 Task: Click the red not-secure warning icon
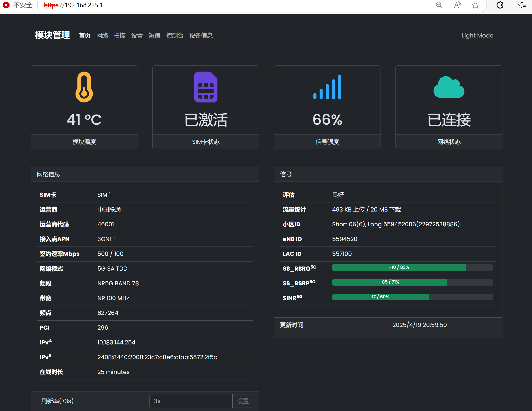(6, 5)
